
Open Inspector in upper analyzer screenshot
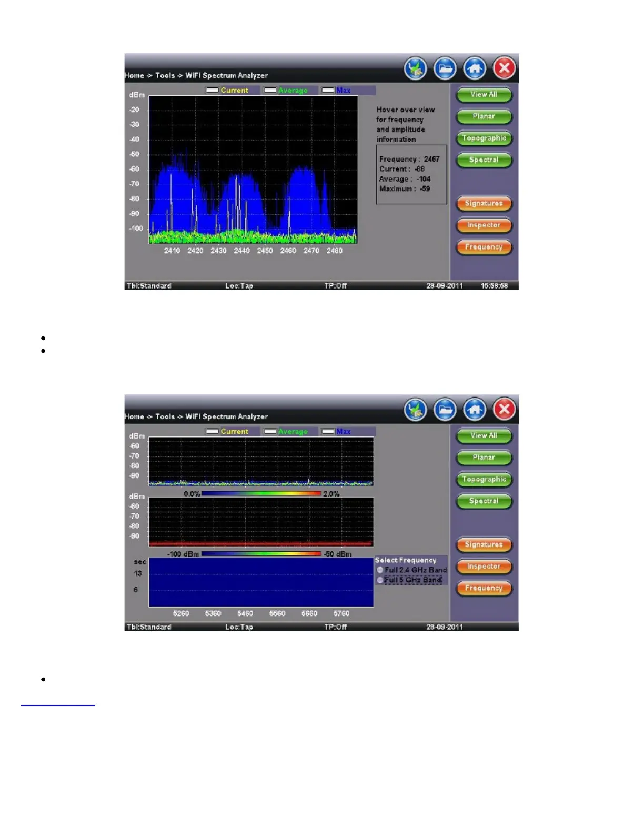pyautogui.click(x=484, y=225)
